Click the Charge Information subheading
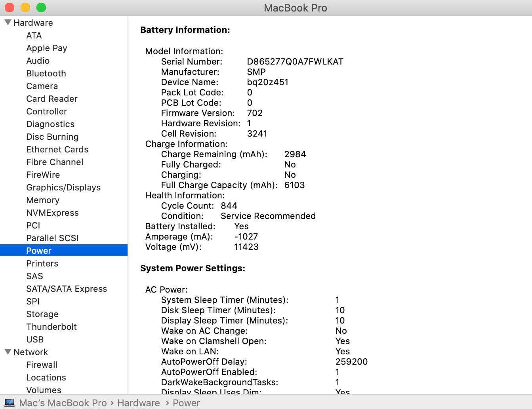The height and width of the screenshot is (409, 532). [x=186, y=144]
